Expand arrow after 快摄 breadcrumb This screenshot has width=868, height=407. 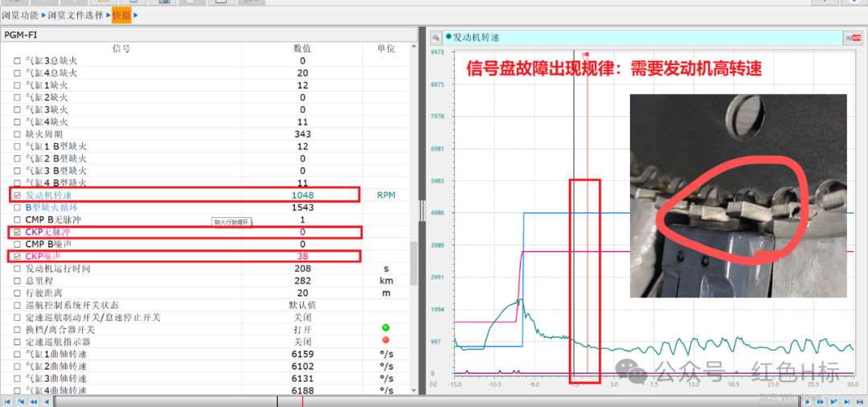(x=136, y=15)
